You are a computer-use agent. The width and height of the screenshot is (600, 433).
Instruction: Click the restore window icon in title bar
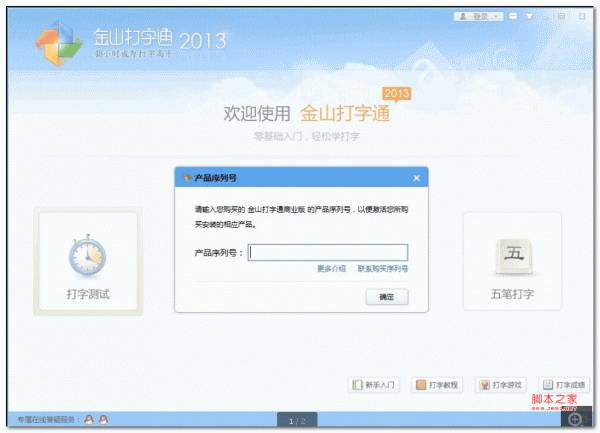point(561,16)
